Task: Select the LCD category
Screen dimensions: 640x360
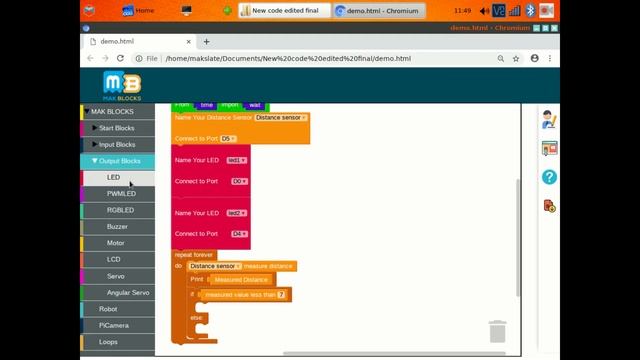Action: tap(118, 260)
